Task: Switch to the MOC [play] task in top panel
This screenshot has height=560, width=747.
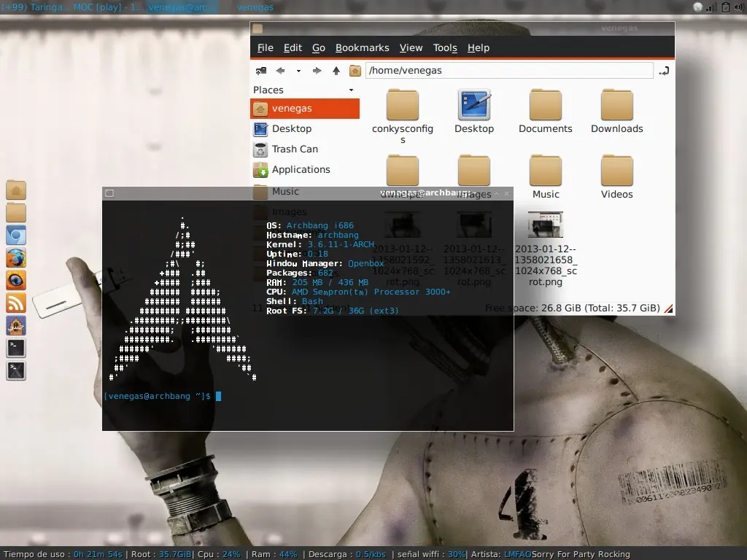Action: coord(108,7)
